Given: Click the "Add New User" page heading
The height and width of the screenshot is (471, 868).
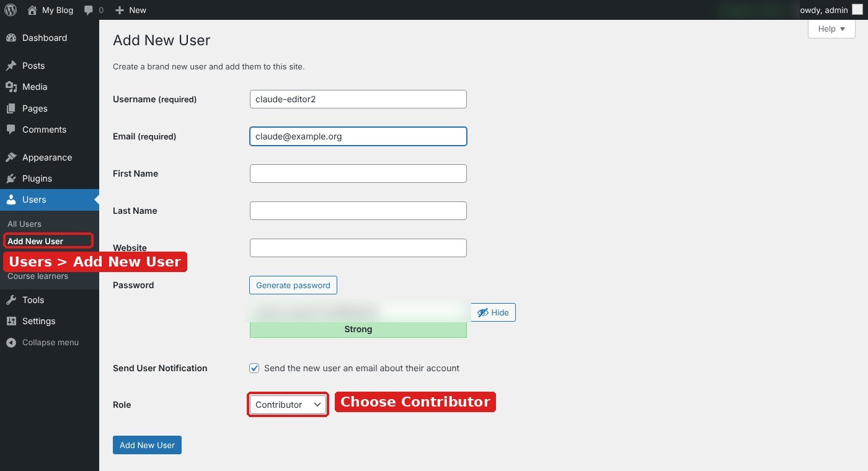Looking at the screenshot, I should 162,40.
